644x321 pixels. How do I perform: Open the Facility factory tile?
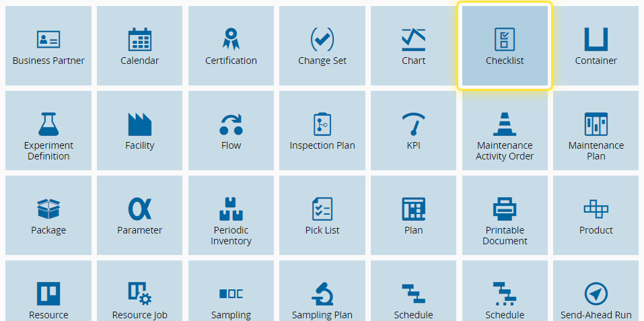[140, 131]
